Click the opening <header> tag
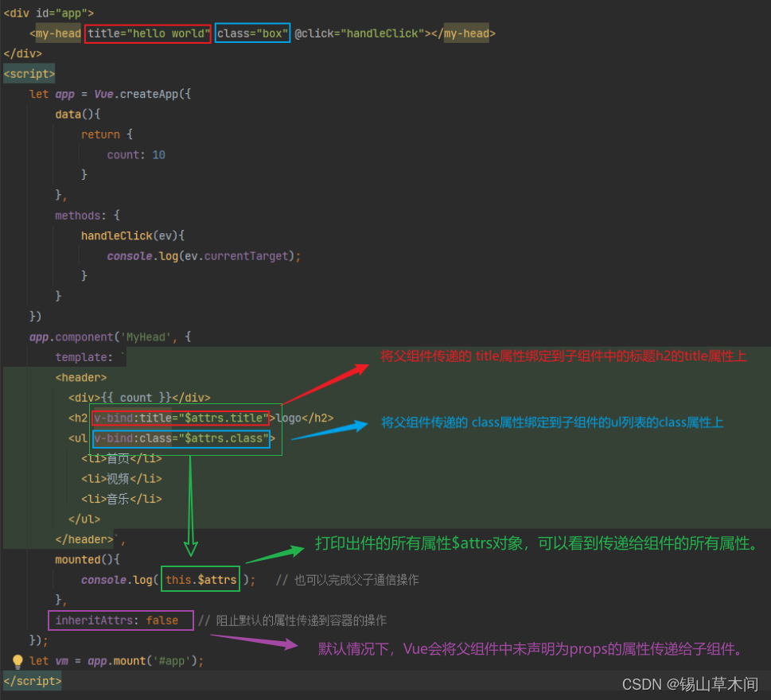The height and width of the screenshot is (700, 771). [81, 378]
